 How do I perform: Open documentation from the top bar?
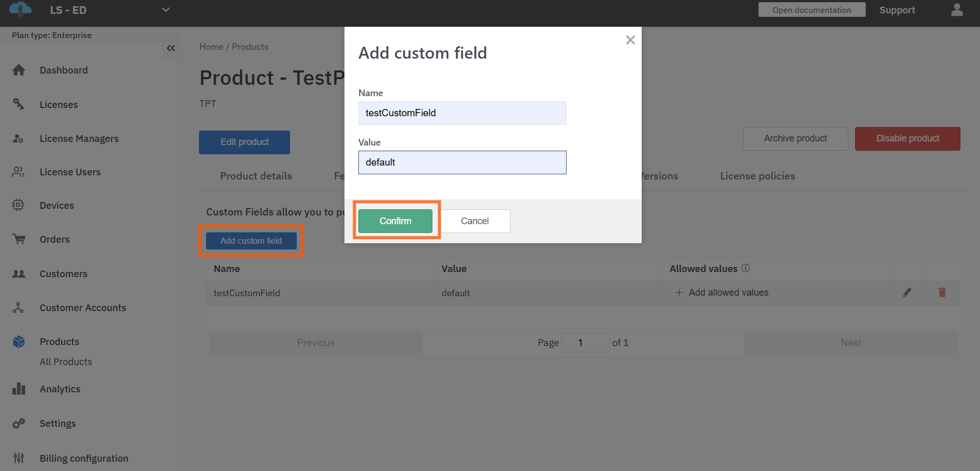811,10
